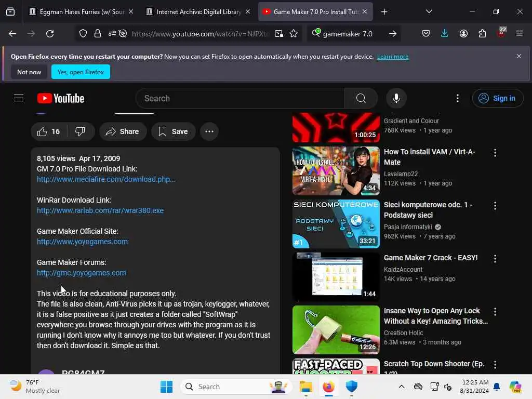Click the autoplay blocked icon in address bar
Image resolution: width=532 pixels, height=399 pixels.
tap(123, 34)
